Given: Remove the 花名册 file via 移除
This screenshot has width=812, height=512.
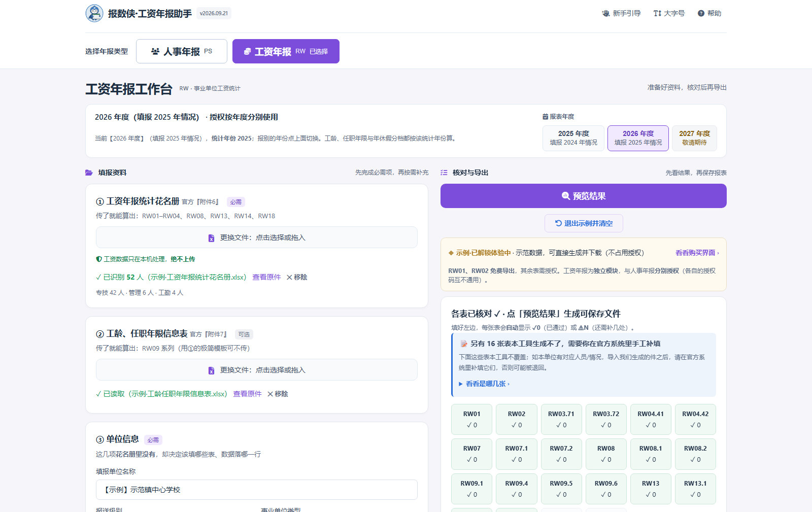Looking at the screenshot, I should point(297,277).
